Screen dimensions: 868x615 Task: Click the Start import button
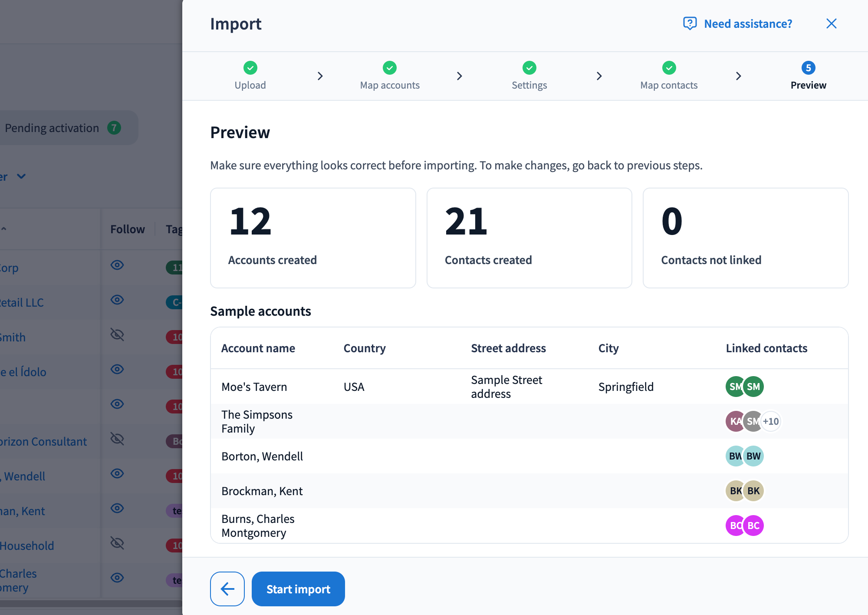pyautogui.click(x=298, y=589)
